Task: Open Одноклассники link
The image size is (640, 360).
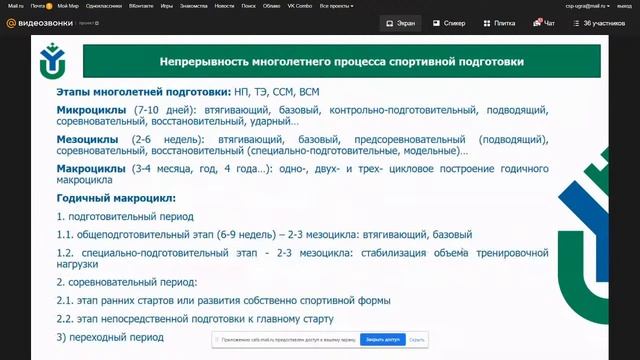Action: (104, 6)
